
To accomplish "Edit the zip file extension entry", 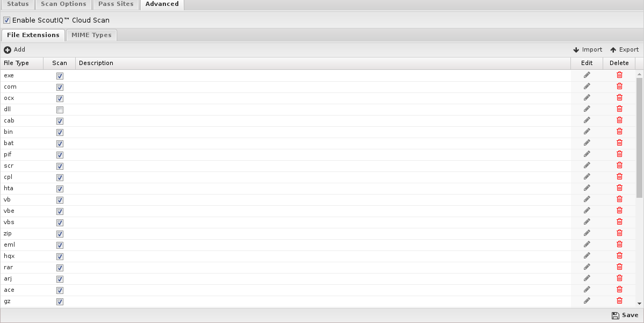I will coord(587,233).
